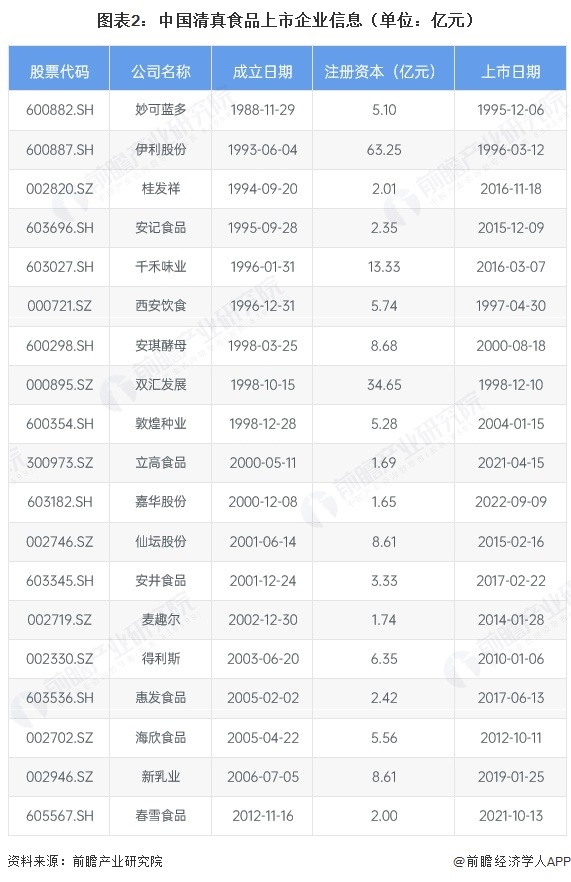Select stock code 300973.SZ
Viewport: 571px width, 882px height.
point(60,463)
